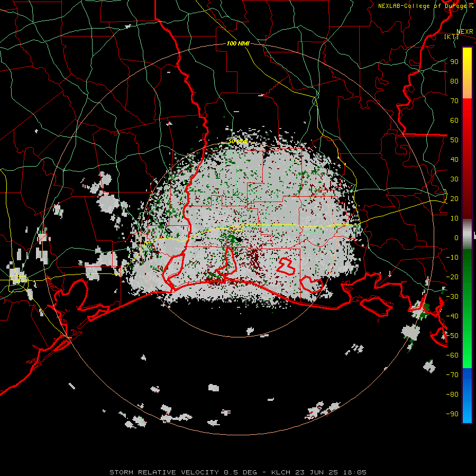Select the 60 value on the velocity scale
This screenshot has width=476, height=476.
[454, 121]
